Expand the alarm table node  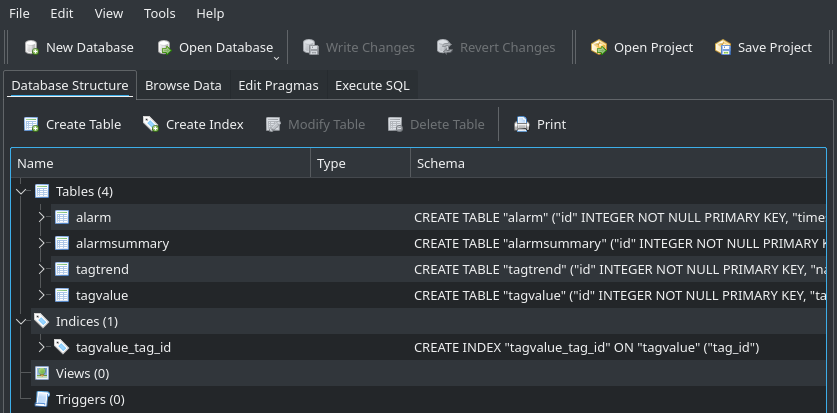click(x=42, y=217)
